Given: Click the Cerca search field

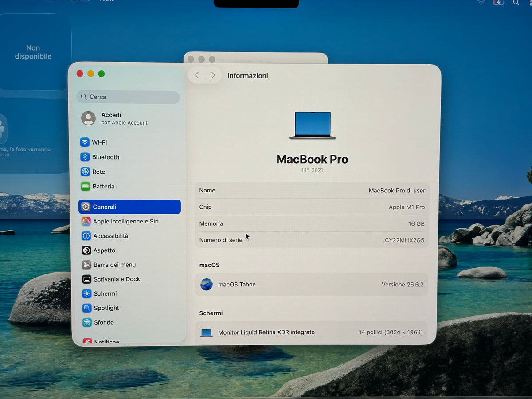Looking at the screenshot, I should click(x=128, y=97).
